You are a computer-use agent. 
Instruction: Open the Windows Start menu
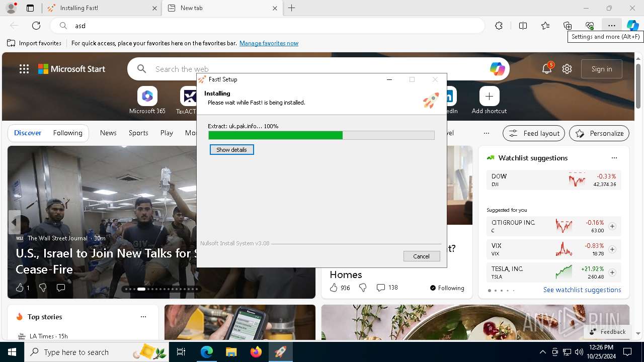tap(12, 352)
